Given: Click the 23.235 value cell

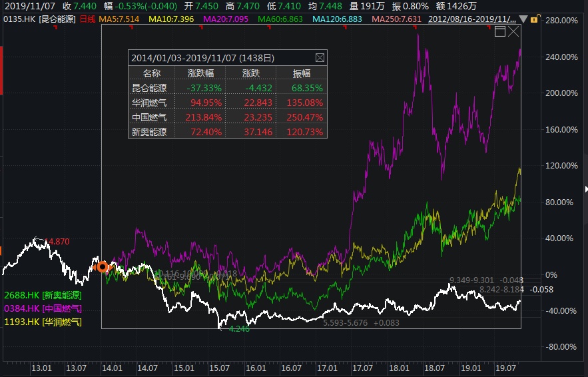Looking at the screenshot, I should (x=258, y=117).
